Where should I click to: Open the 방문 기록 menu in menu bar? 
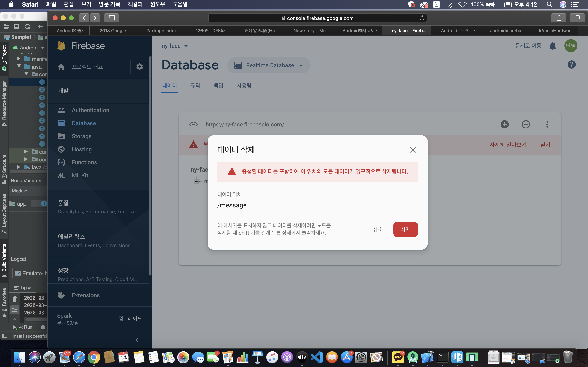pos(109,4)
